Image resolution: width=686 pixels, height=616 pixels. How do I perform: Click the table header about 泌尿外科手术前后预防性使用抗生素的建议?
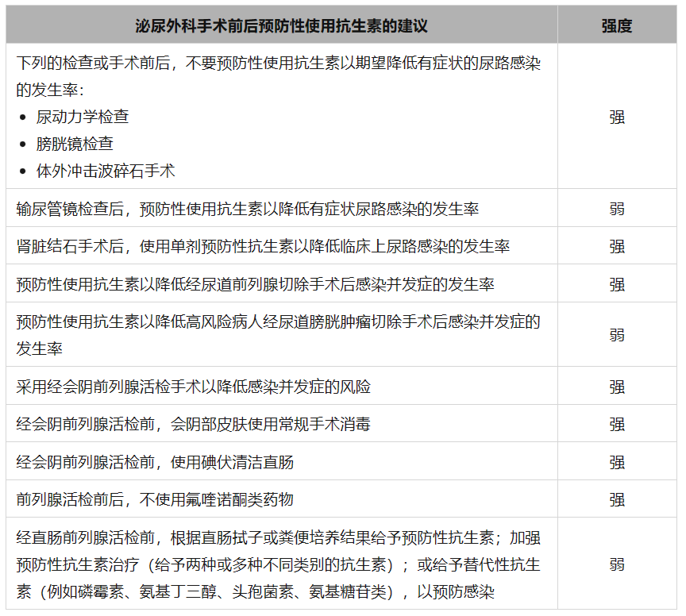[x=281, y=26]
